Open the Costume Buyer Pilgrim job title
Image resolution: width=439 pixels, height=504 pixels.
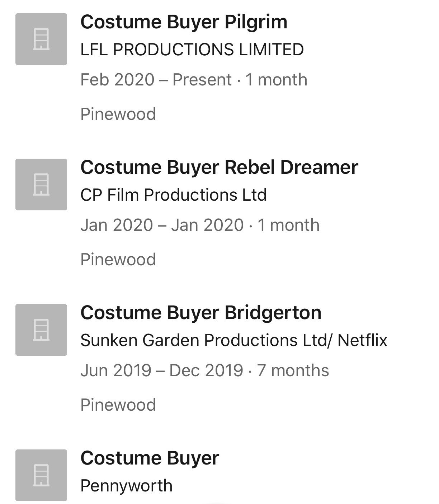pyautogui.click(x=184, y=22)
